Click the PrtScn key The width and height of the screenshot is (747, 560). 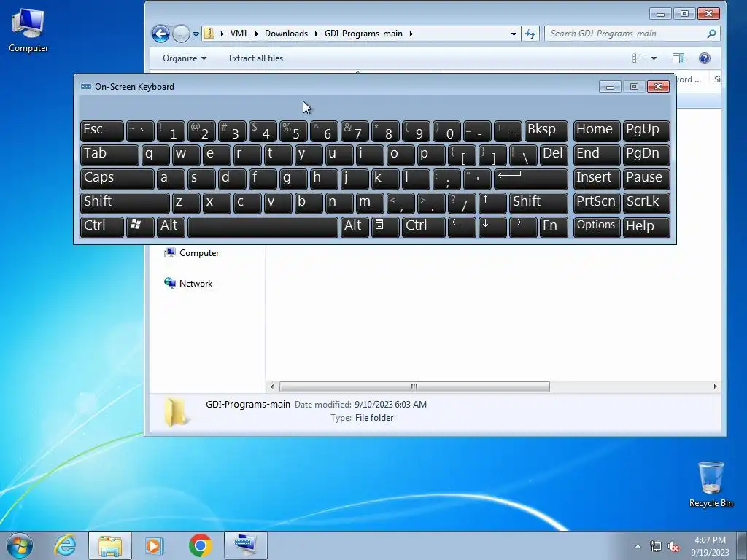click(596, 203)
